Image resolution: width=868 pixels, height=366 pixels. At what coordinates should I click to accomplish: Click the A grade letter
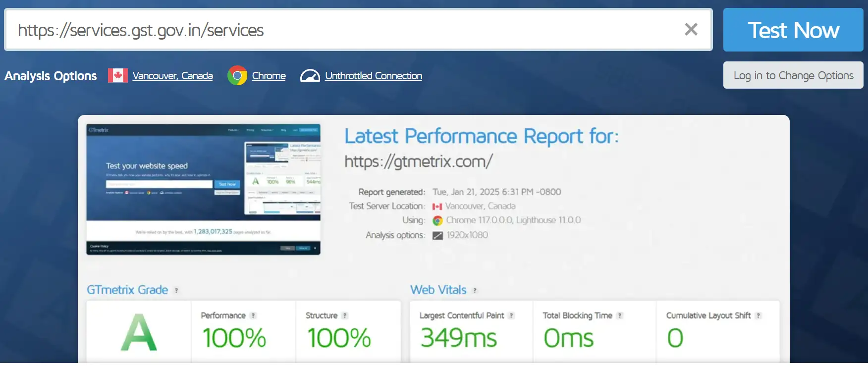tap(139, 333)
